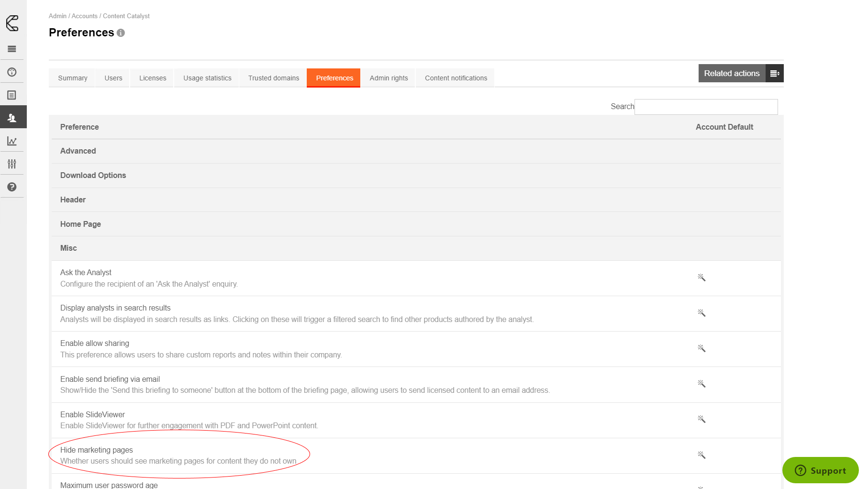Open the analytics chart icon in sidebar
The image size is (868, 489).
pyautogui.click(x=12, y=141)
